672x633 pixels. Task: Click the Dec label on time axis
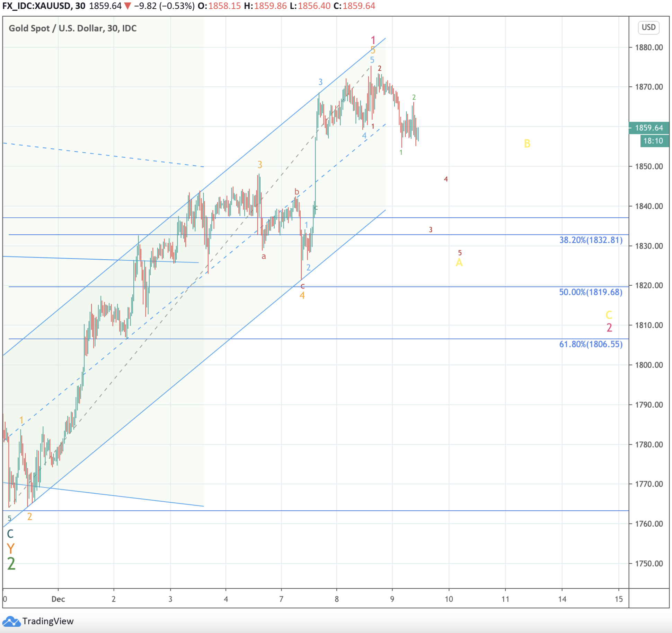coord(58,599)
